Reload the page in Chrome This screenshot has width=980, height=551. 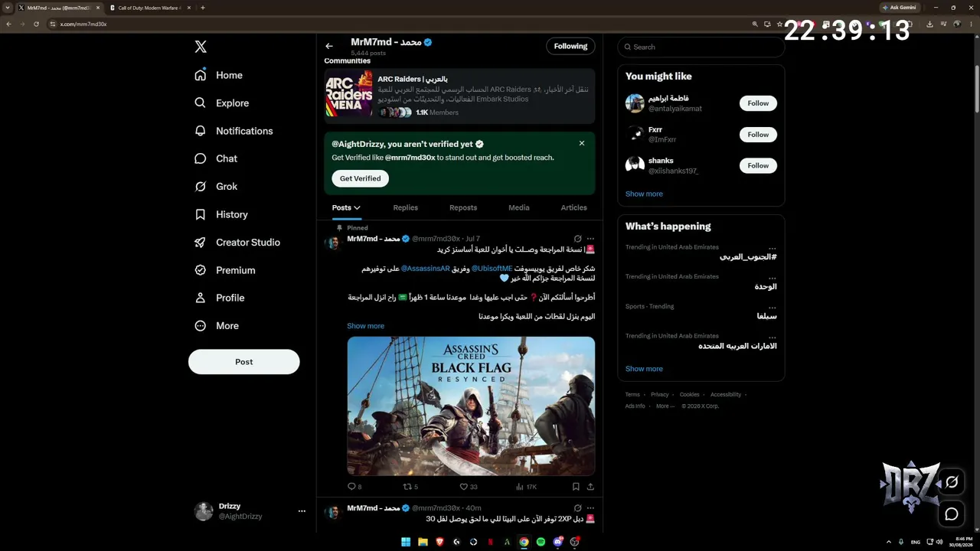[x=36, y=24]
